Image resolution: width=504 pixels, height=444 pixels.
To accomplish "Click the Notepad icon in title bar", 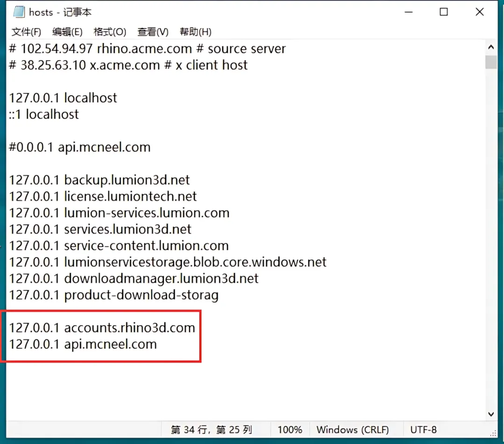I will [x=19, y=12].
